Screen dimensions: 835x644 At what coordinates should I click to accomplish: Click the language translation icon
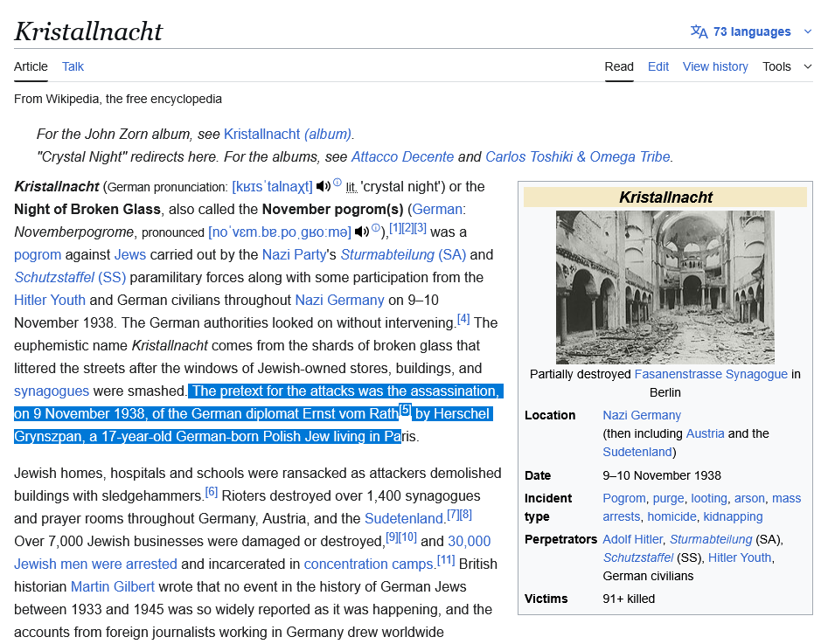(x=699, y=31)
